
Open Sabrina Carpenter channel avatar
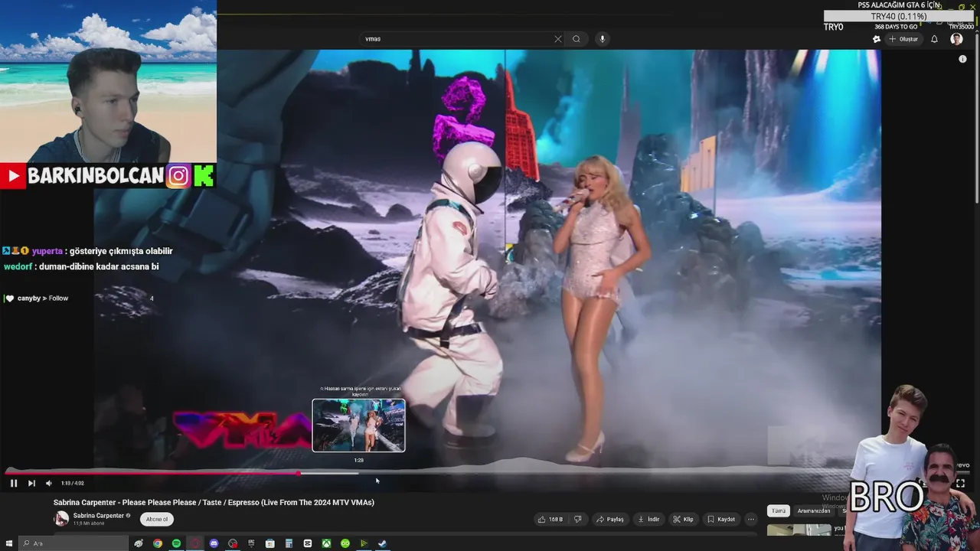point(61,519)
